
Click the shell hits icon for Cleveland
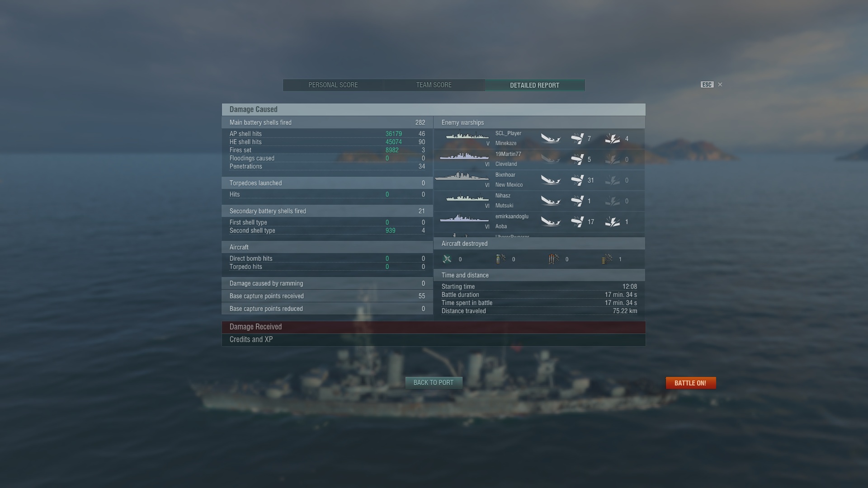coord(577,160)
